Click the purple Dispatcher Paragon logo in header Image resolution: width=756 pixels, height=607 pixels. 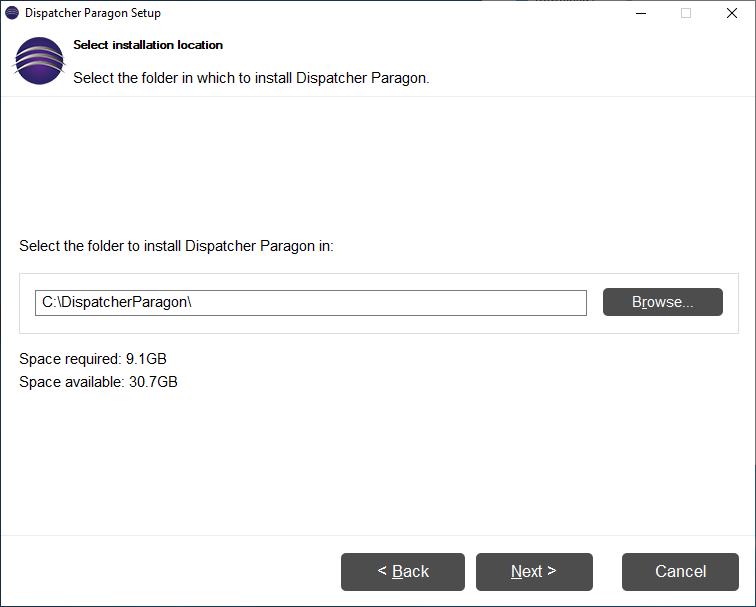click(39, 62)
